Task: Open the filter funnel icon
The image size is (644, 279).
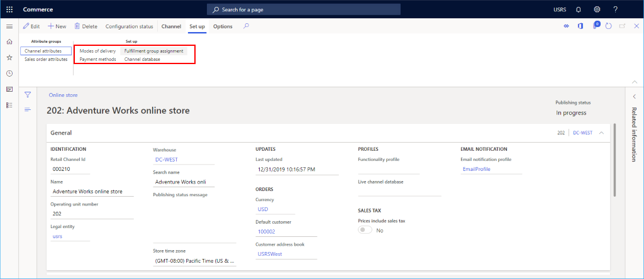Action: click(28, 95)
